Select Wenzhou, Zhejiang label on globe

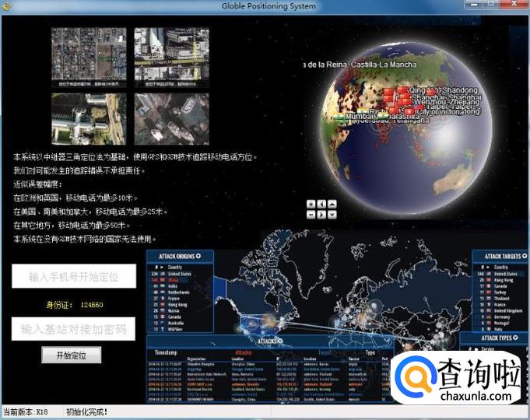(x=447, y=102)
